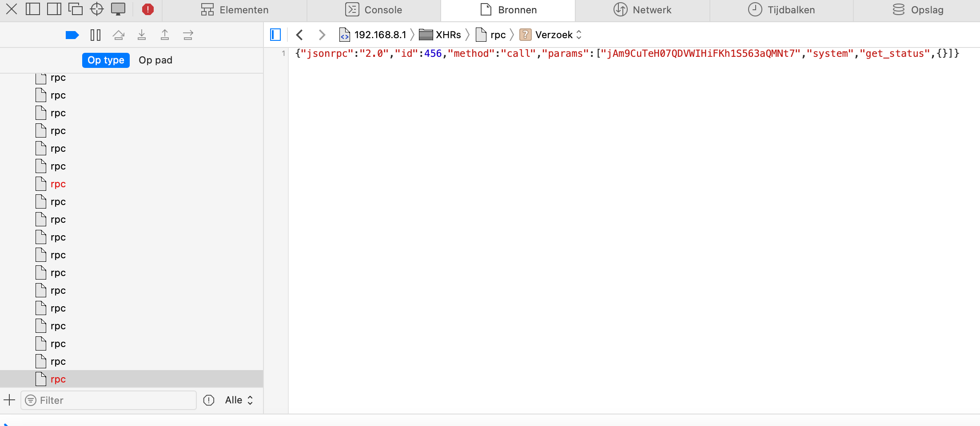Dock the inspector to the right side
The image size is (980, 426).
(54, 9)
